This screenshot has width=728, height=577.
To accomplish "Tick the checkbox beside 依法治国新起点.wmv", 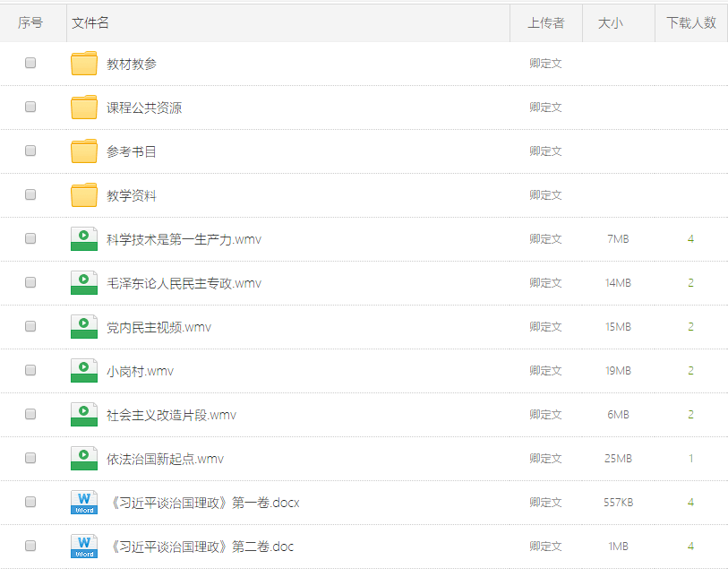I will pos(30,459).
